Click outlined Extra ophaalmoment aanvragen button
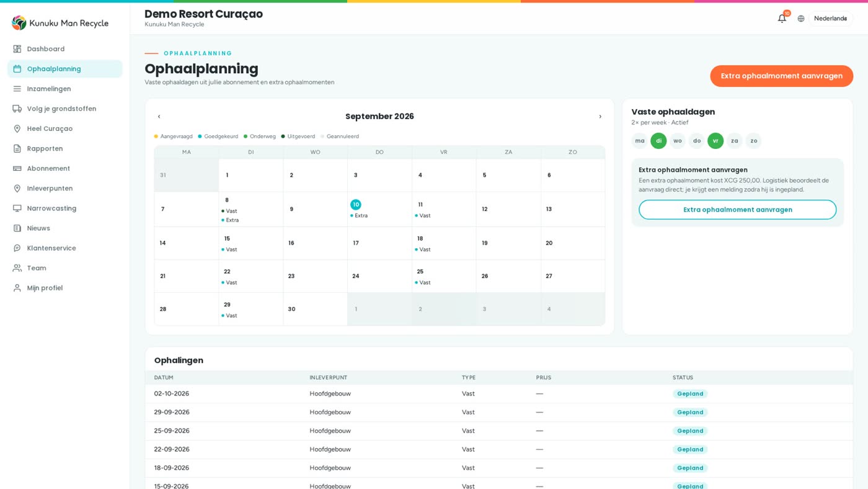This screenshot has height=489, width=868. 737,210
